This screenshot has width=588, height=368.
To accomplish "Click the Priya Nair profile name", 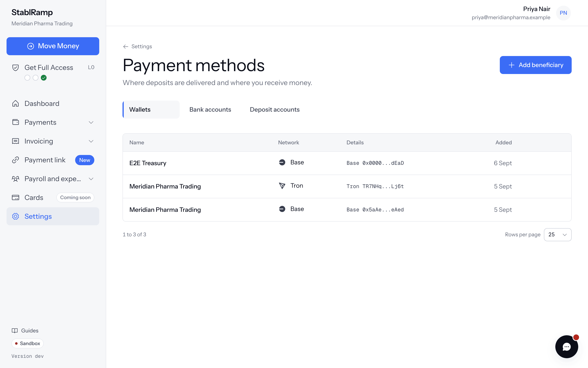I will click(537, 9).
